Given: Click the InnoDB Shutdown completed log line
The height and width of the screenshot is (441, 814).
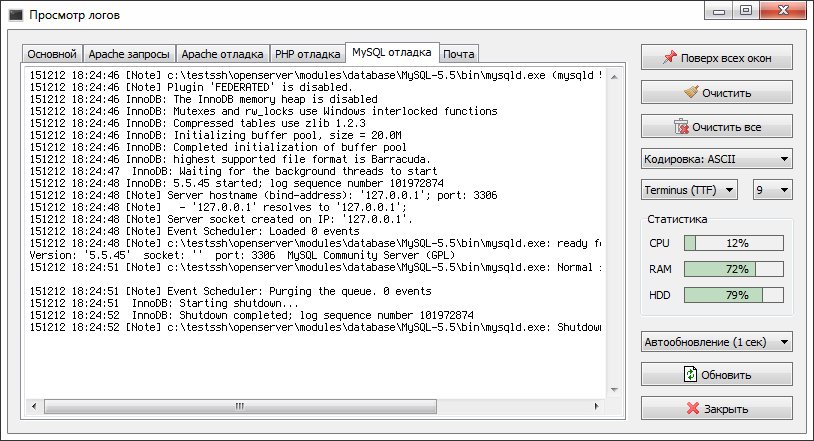Looking at the screenshot, I should (x=252, y=315).
